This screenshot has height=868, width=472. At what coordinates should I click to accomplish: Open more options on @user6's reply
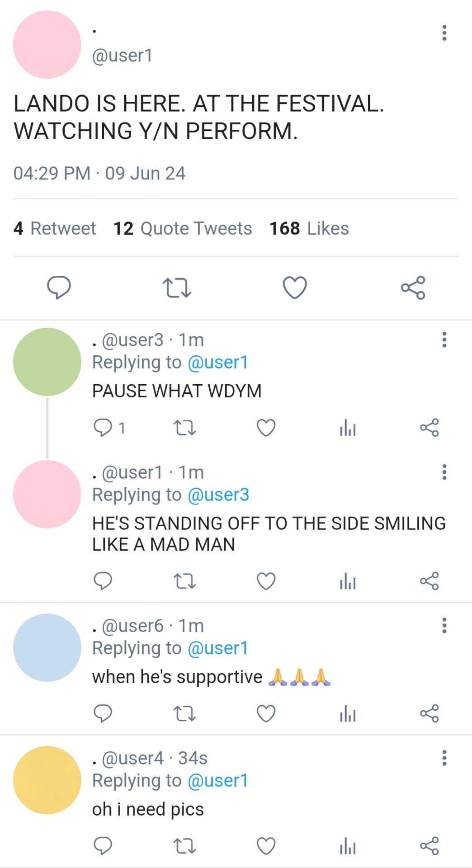444,625
